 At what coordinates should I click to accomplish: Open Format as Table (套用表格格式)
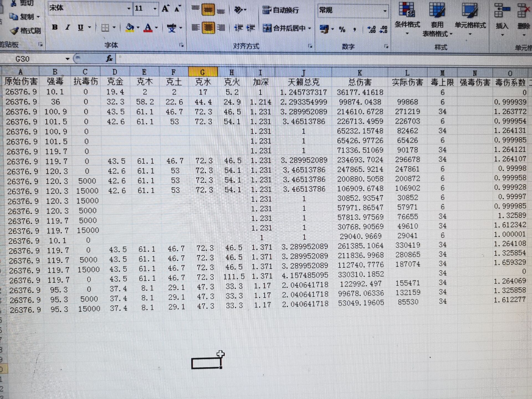(x=437, y=19)
